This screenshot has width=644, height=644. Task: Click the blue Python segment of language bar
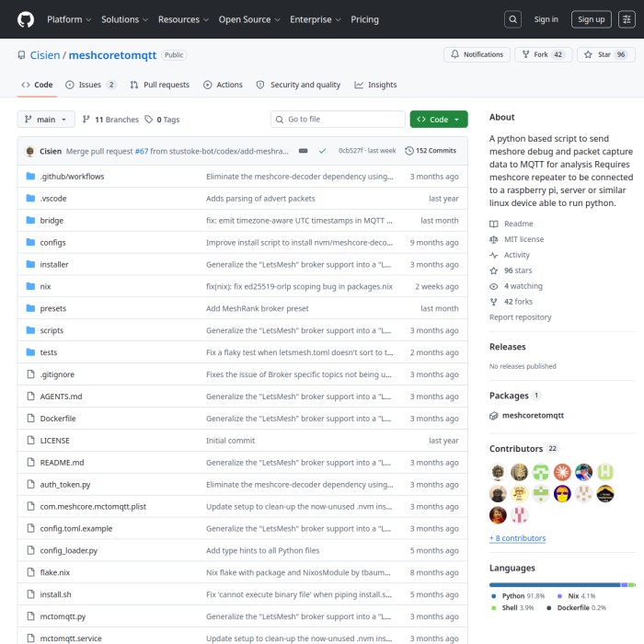(555, 585)
